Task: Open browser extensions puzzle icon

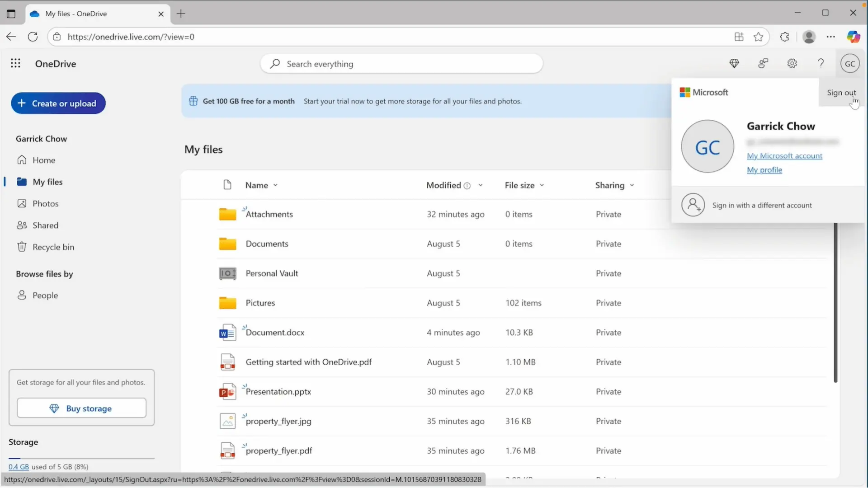Action: click(x=785, y=37)
